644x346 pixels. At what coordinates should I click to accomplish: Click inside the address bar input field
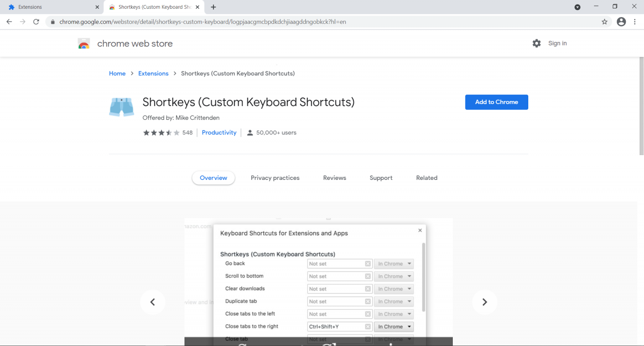[x=252, y=21]
